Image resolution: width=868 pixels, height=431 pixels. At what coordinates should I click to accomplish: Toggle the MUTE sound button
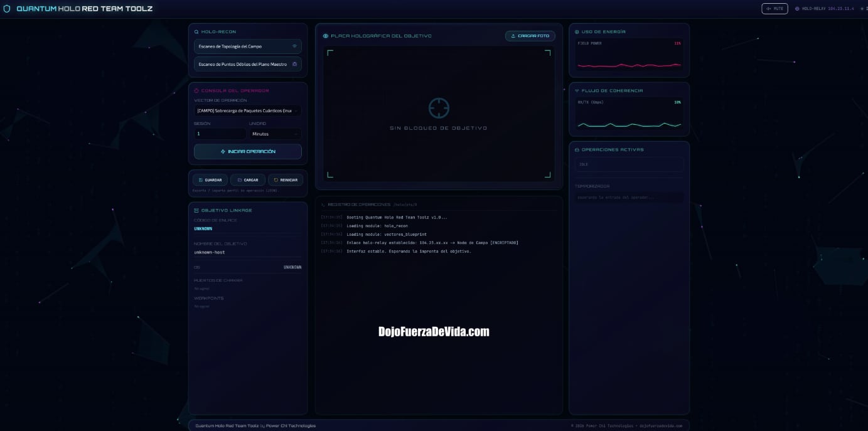[x=774, y=9]
